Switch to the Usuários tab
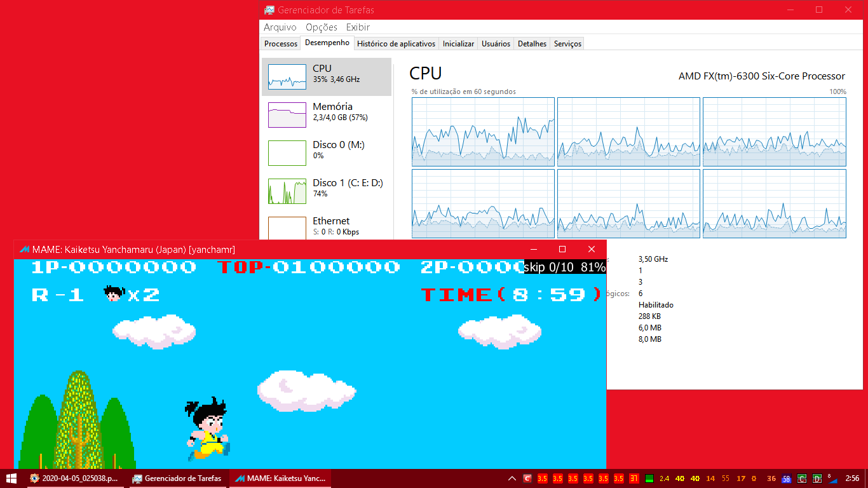This screenshot has height=488, width=868. click(496, 44)
